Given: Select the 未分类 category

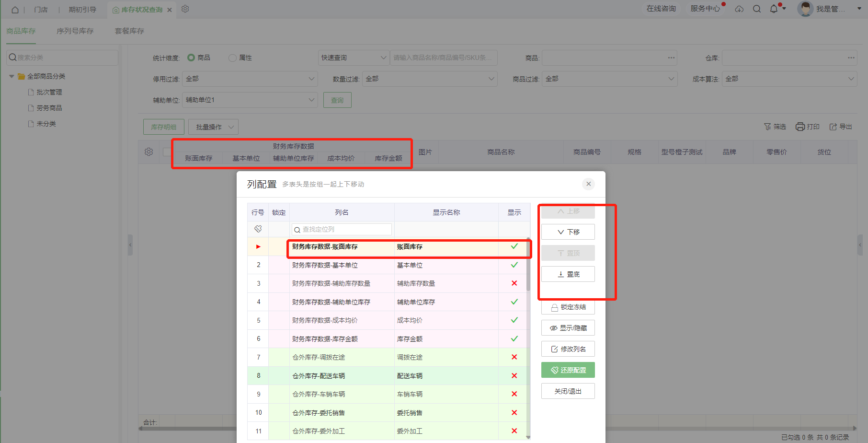Looking at the screenshot, I should tap(46, 124).
